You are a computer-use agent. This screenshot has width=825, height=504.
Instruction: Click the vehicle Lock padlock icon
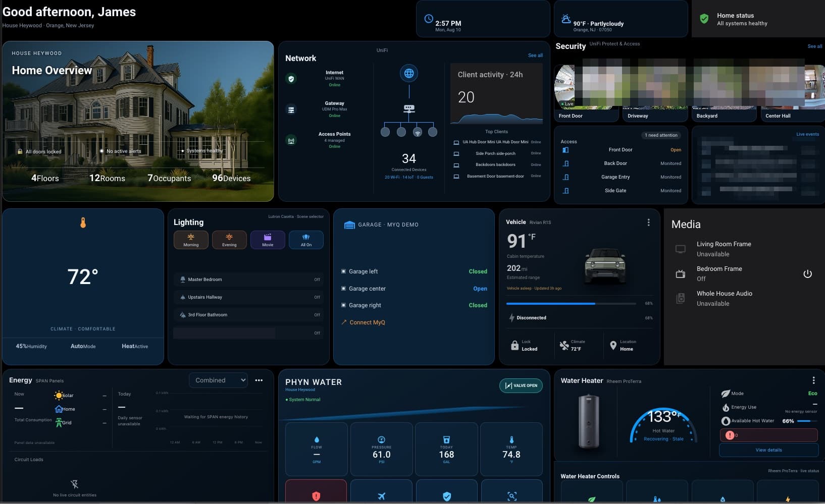tap(514, 346)
